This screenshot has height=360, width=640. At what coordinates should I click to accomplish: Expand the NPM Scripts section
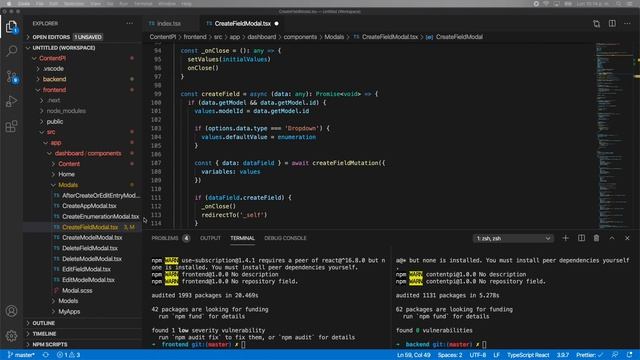[x=82, y=344]
